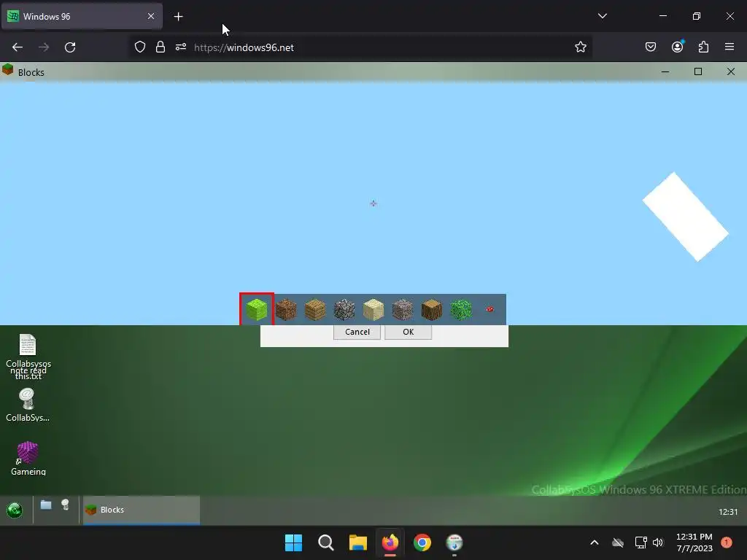Switch to Blocks in Windows 96 taskbar
The height and width of the screenshot is (560, 747).
tap(142, 510)
